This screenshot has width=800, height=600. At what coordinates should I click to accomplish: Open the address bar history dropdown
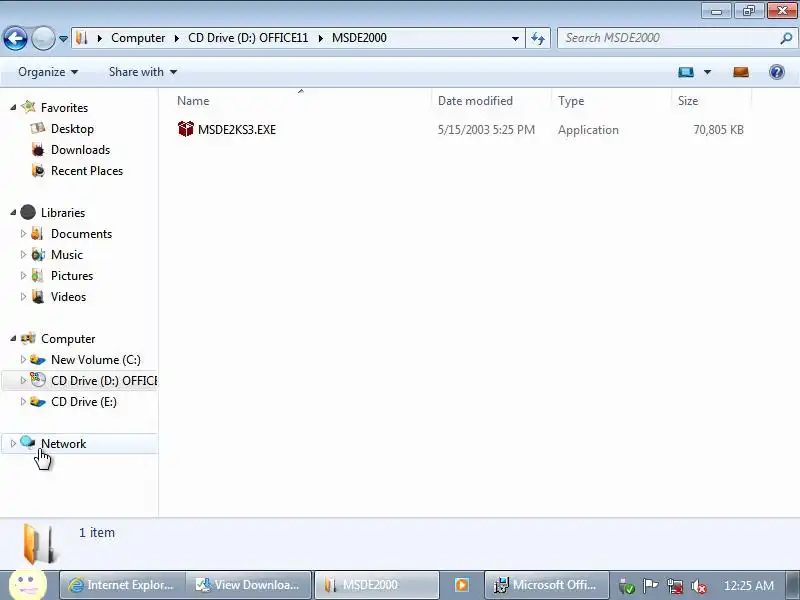515,38
